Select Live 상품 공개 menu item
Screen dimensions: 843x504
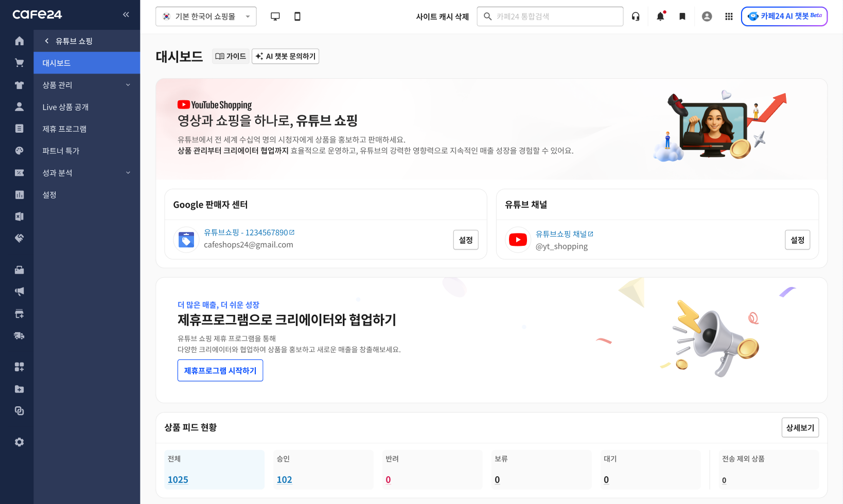tap(65, 107)
